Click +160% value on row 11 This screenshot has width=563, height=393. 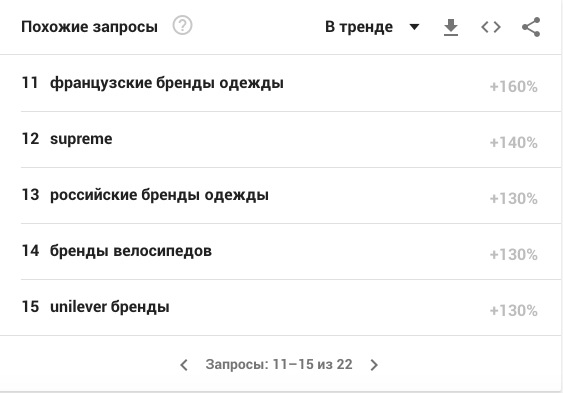(513, 86)
